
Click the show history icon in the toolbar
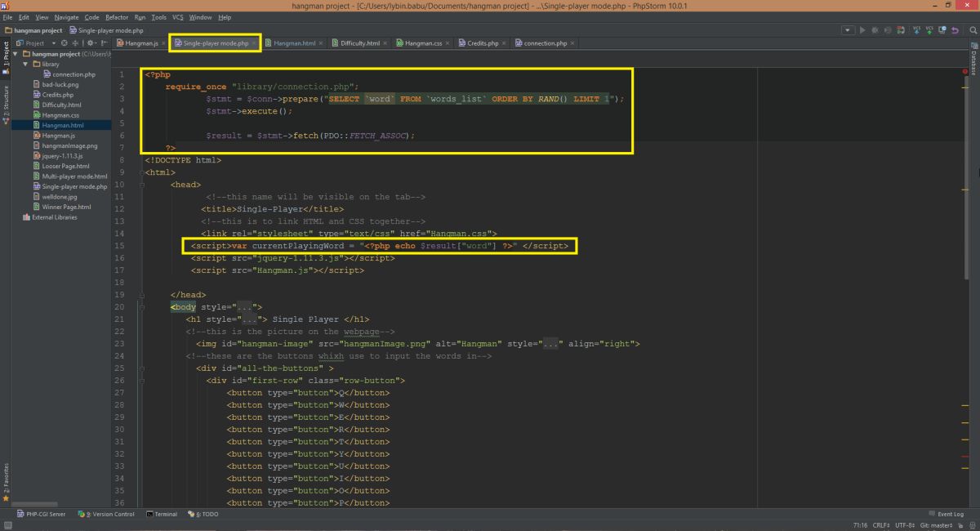[x=942, y=30]
